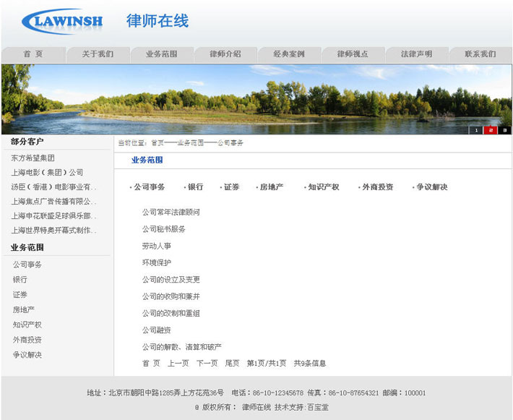Switch to banner slide 3
The width and height of the screenshot is (513, 420).
tap(504, 130)
